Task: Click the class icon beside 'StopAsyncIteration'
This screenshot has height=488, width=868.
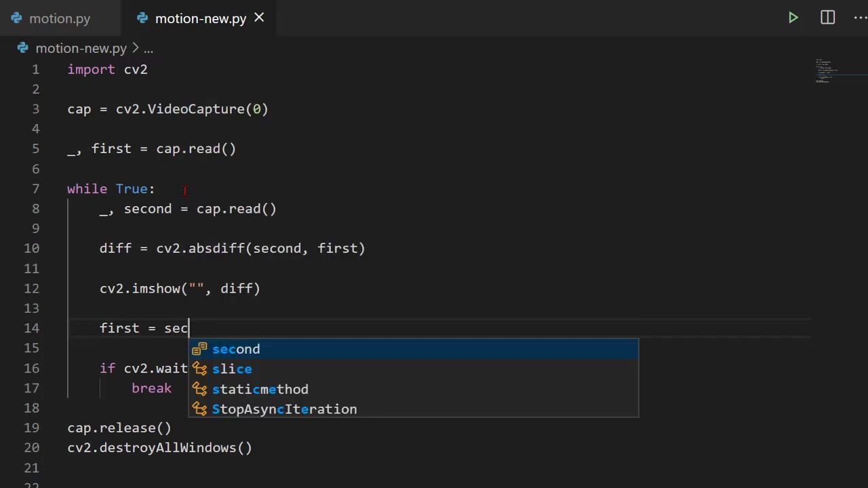Action: [199, 409]
